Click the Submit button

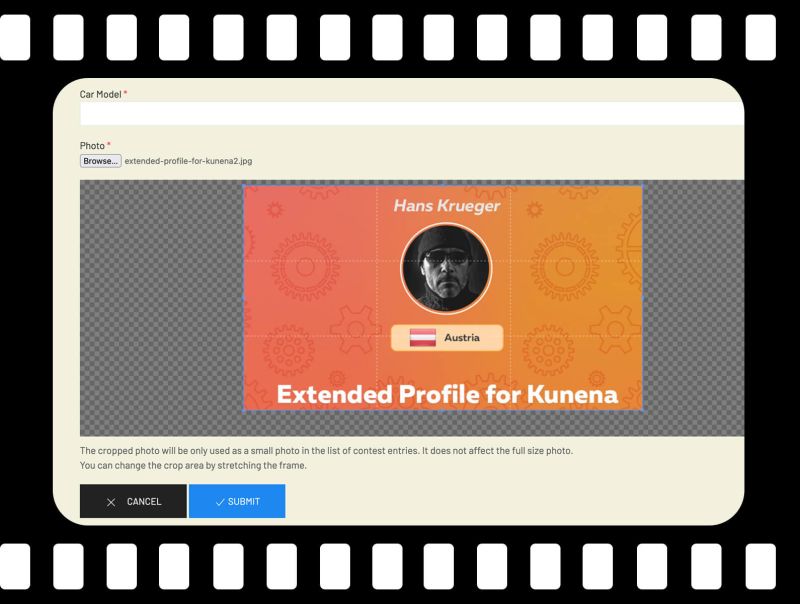237,501
